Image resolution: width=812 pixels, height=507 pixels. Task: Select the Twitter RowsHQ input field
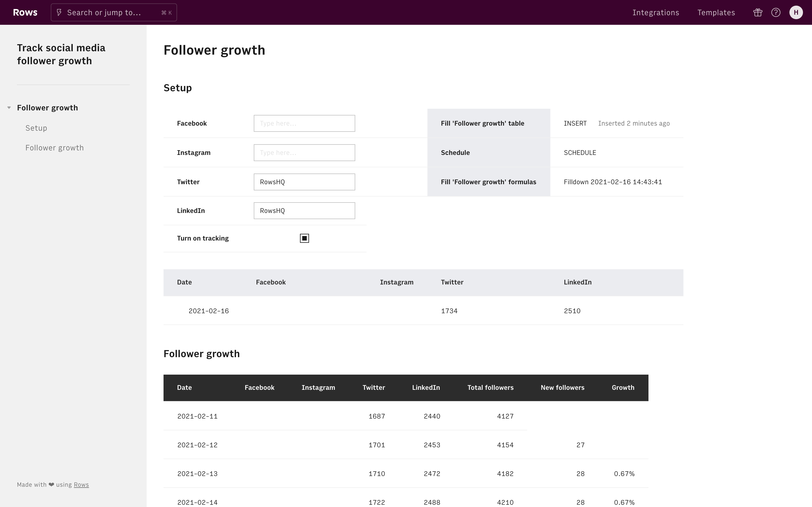tap(304, 181)
